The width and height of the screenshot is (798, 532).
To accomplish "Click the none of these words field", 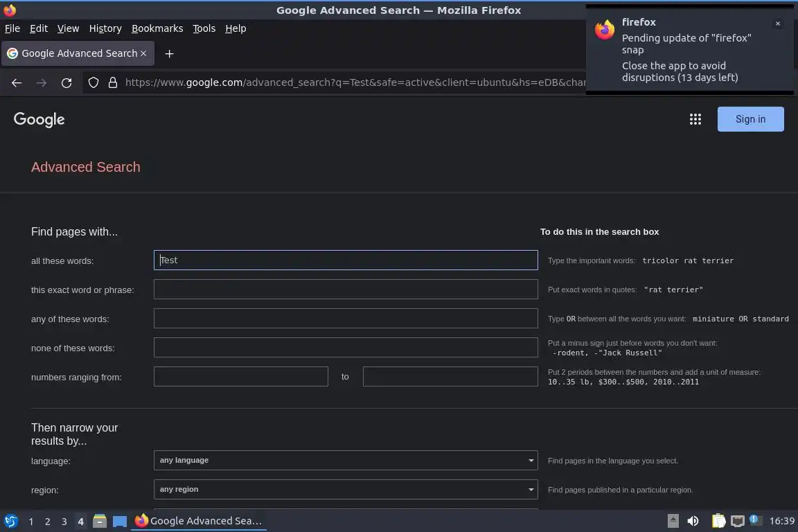I will point(346,347).
